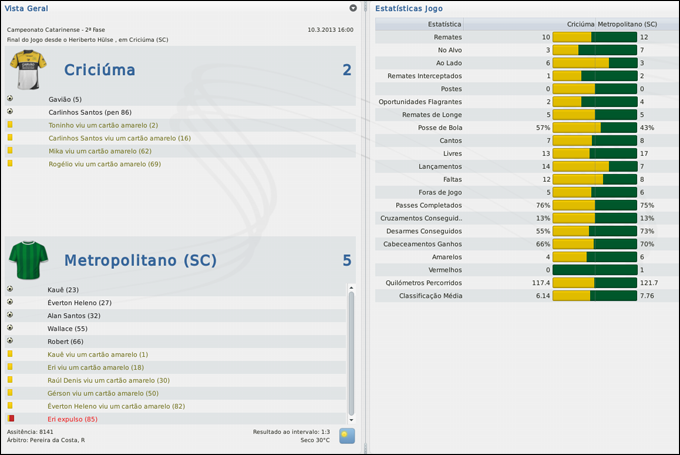Screen dimensions: 680x455
Task: Click goal icon next to Carlinhos Santos pen
Action: pos(10,111)
